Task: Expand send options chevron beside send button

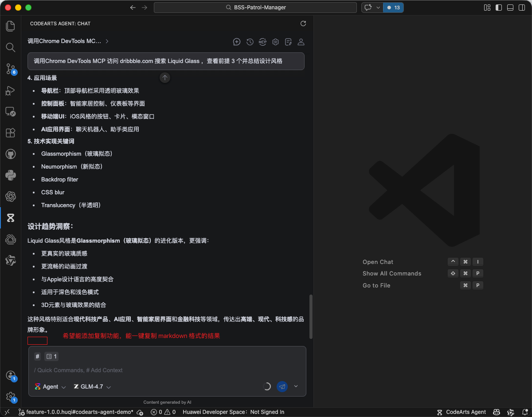Action: coord(296,386)
